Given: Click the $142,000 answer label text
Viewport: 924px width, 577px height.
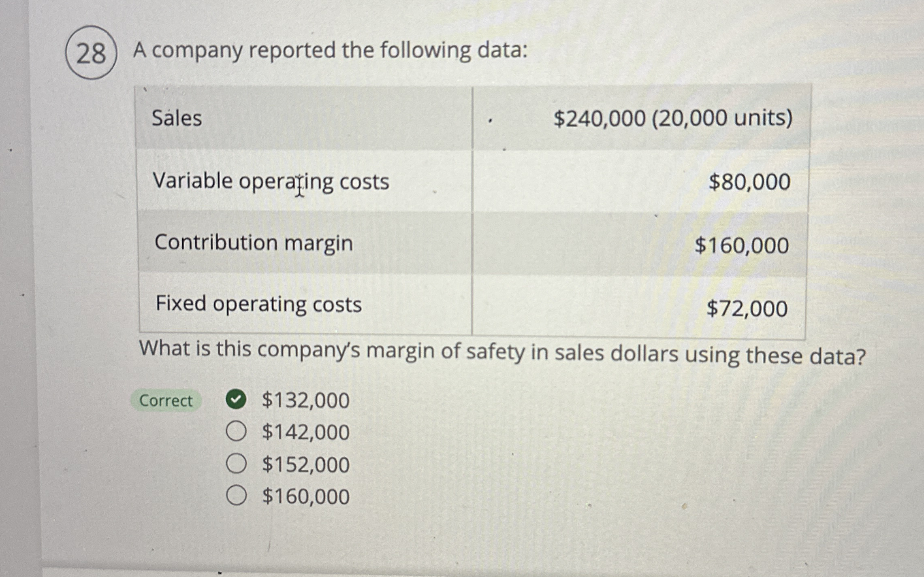Looking at the screenshot, I should (x=306, y=432).
